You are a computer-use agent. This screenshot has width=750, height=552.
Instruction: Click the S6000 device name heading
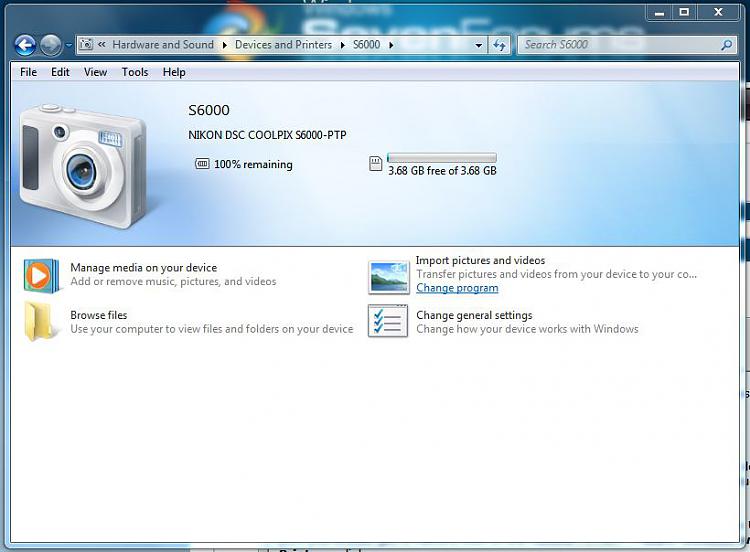(209, 110)
